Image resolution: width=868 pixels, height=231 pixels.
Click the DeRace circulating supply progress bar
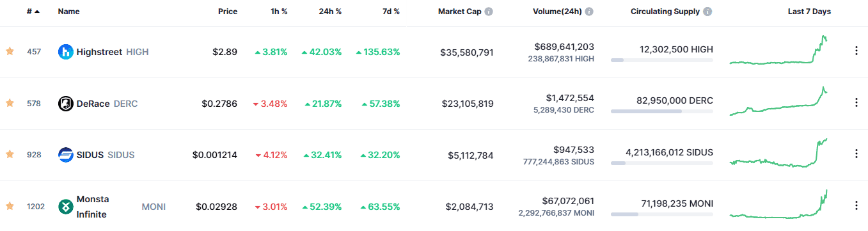click(662, 111)
